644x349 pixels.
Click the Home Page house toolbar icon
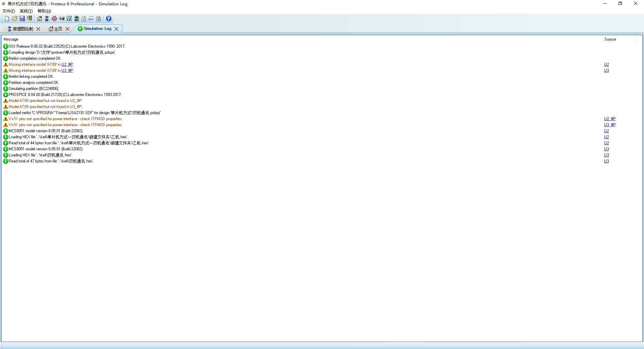point(40,19)
